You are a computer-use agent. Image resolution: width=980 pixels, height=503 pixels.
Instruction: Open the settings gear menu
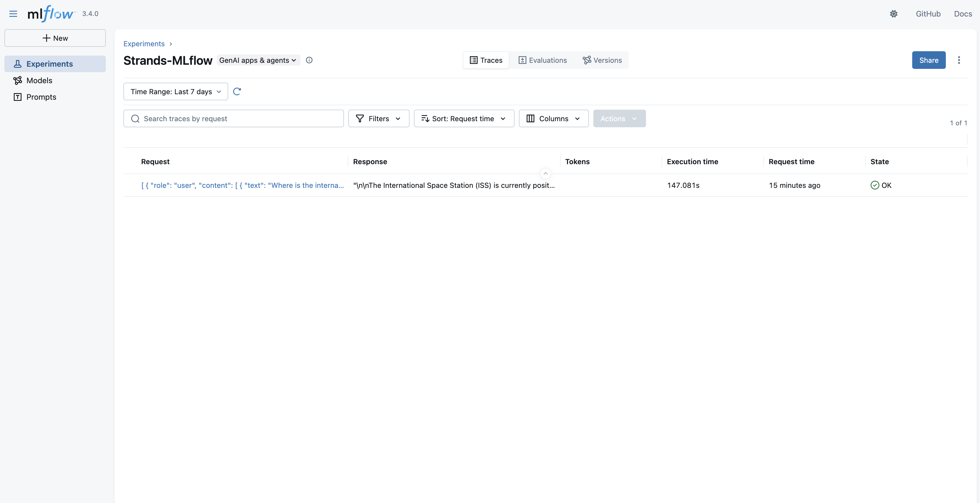click(894, 14)
